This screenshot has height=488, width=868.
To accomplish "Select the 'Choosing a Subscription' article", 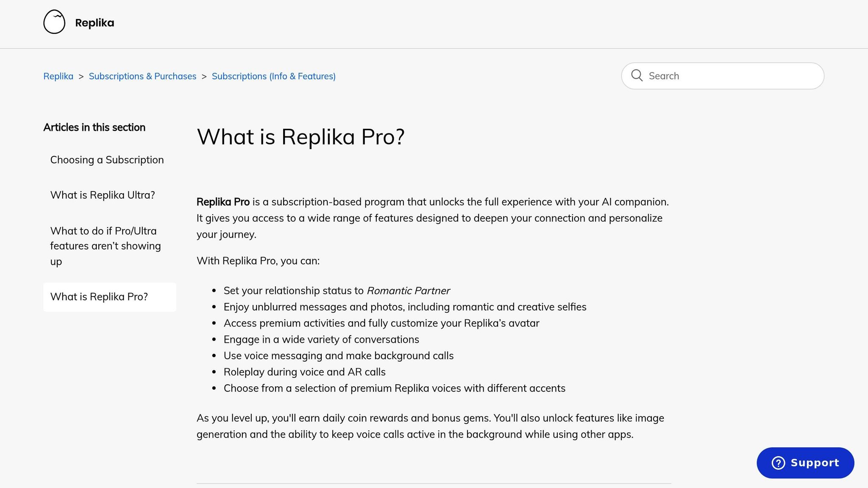I will [x=107, y=160].
